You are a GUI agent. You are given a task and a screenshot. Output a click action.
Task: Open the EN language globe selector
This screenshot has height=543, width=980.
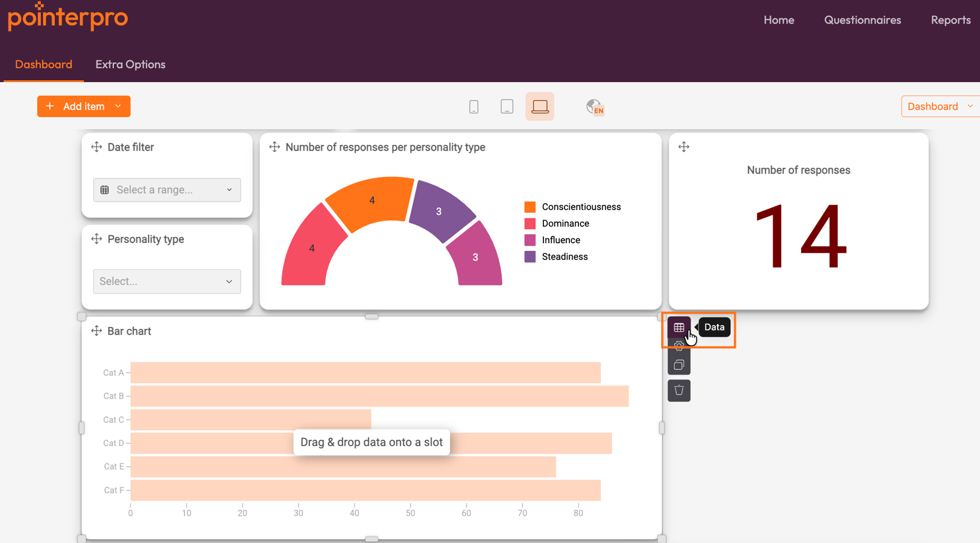point(595,107)
